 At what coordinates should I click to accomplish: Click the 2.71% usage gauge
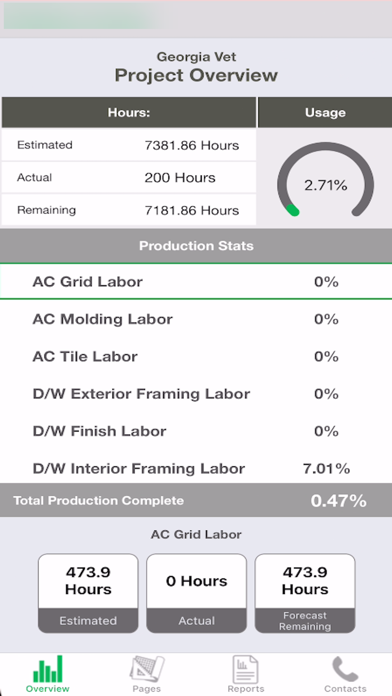325,179
